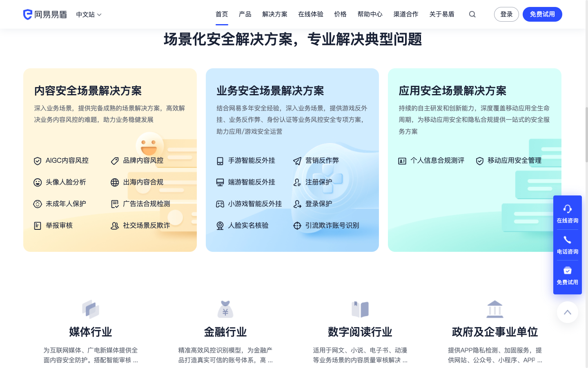Click the 端游智能反外挂 monitor icon

pos(220,182)
